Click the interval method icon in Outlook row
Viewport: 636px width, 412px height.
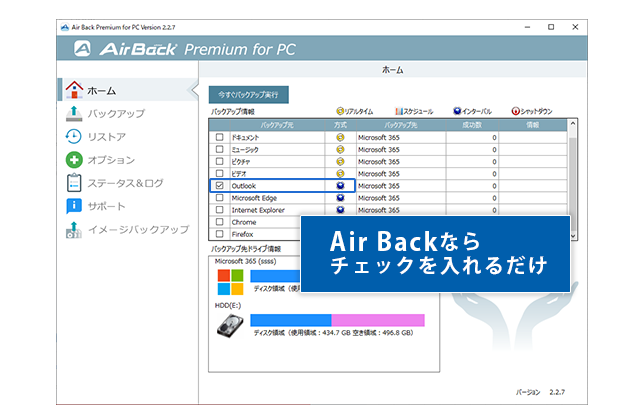point(340,185)
